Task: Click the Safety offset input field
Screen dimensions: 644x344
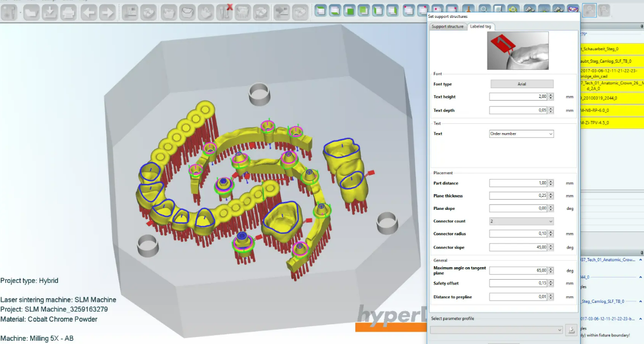Action: pyautogui.click(x=518, y=283)
